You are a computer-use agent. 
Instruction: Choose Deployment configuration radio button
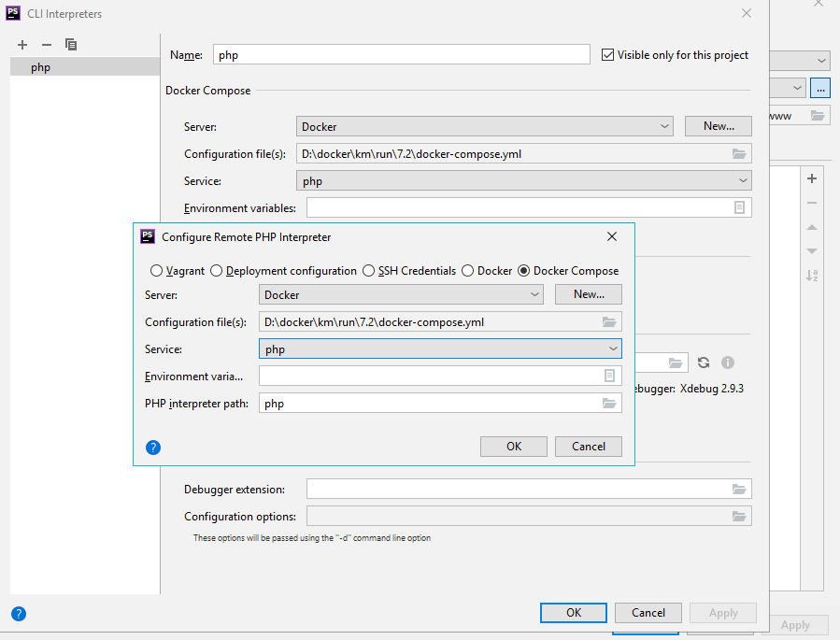click(x=217, y=271)
